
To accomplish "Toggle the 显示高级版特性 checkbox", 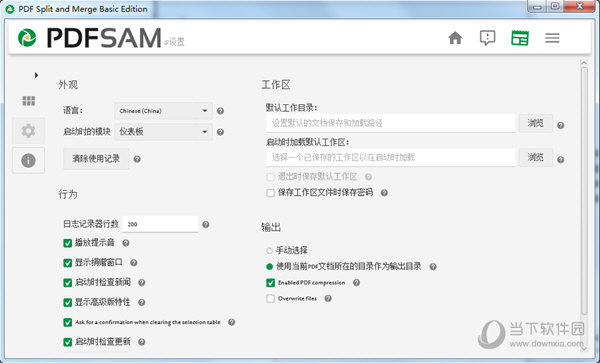I will (68, 303).
